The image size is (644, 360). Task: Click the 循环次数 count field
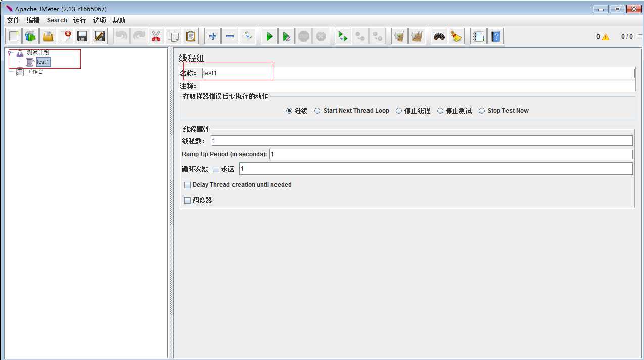click(x=436, y=168)
